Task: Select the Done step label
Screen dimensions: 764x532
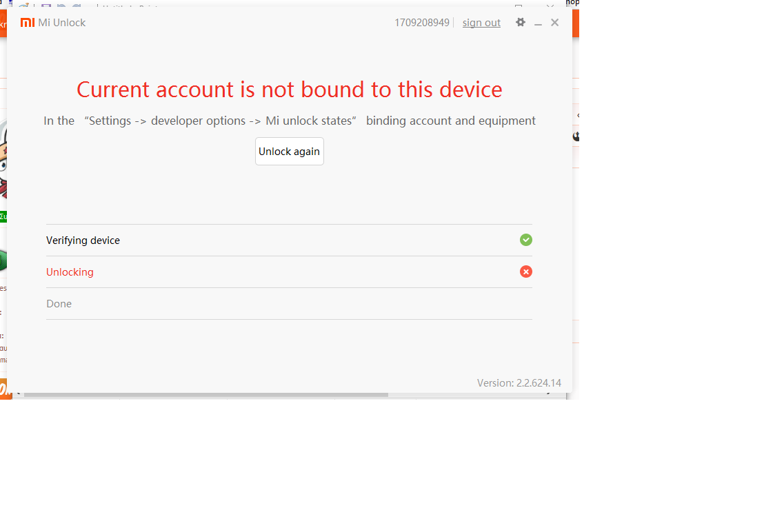Action: [x=59, y=304]
